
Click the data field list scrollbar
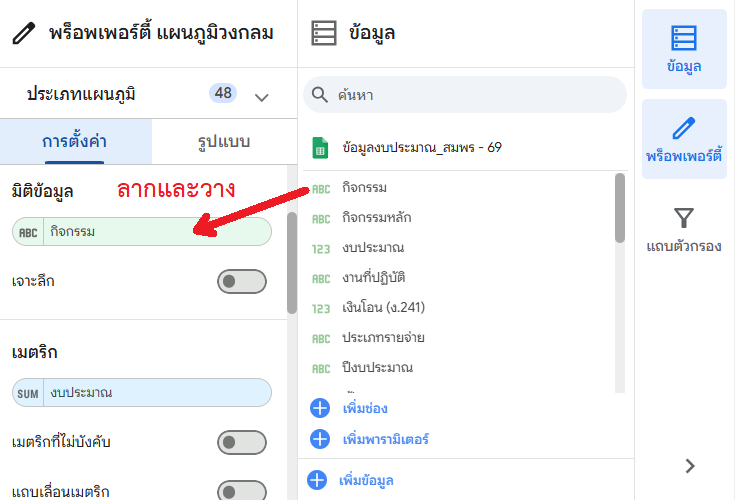click(620, 208)
